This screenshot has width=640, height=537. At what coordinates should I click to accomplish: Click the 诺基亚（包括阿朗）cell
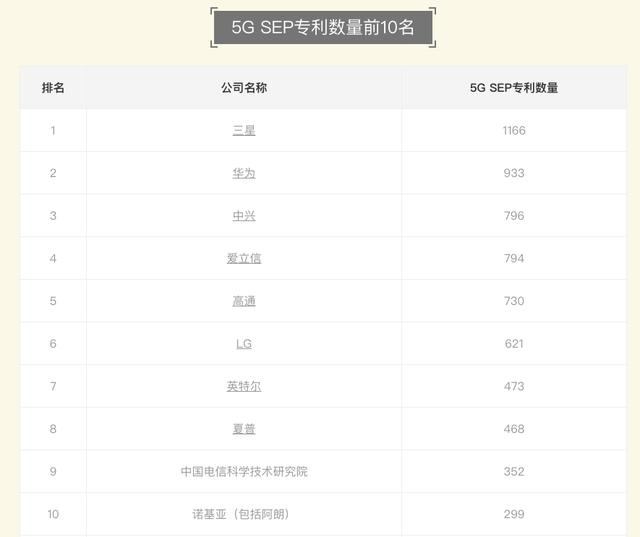point(244,514)
